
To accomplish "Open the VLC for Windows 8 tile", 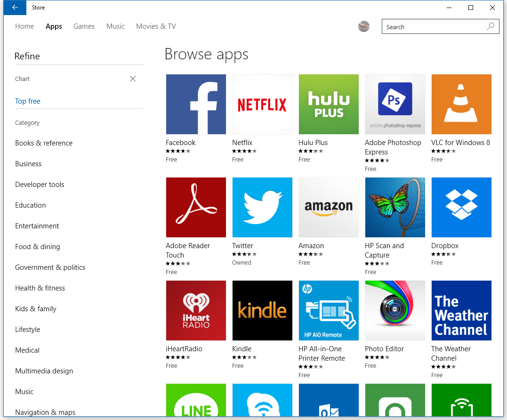I will (461, 104).
